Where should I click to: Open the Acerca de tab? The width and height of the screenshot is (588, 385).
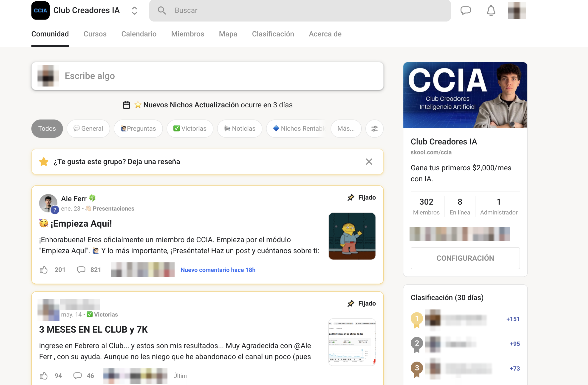pos(325,34)
